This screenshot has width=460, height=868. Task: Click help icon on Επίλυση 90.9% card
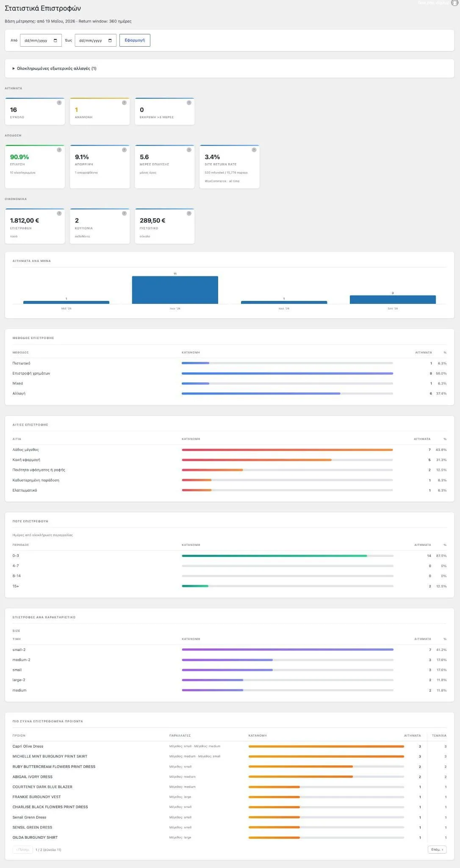(59, 150)
